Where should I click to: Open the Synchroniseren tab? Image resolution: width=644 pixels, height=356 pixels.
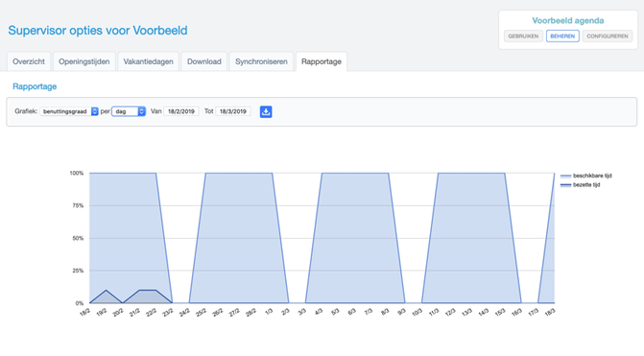click(x=261, y=61)
